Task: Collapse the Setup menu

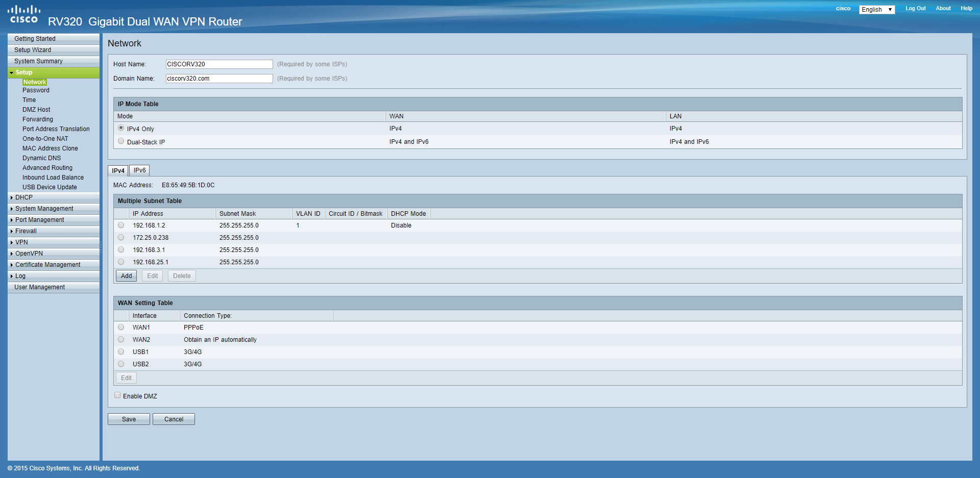Action: point(23,72)
